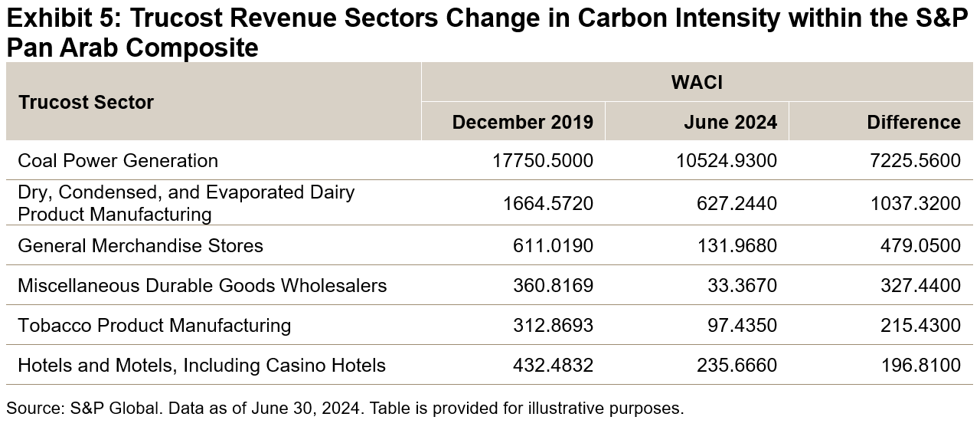The width and height of the screenshot is (980, 430).
Task: Select the 627.2440 cell for dairy
Action: tap(737, 203)
